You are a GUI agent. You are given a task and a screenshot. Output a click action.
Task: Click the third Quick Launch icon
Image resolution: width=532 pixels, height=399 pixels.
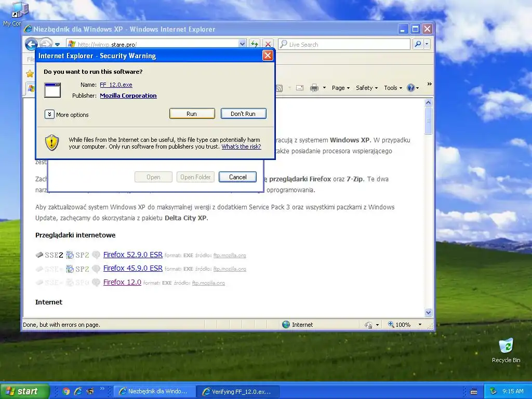(x=90, y=392)
